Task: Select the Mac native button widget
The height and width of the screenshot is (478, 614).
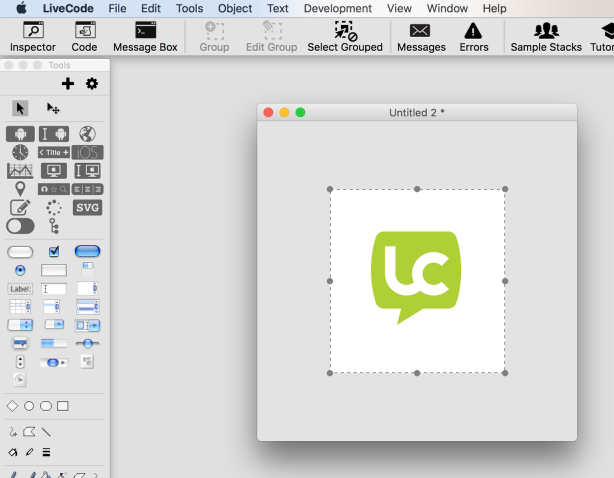Action: coord(54,171)
